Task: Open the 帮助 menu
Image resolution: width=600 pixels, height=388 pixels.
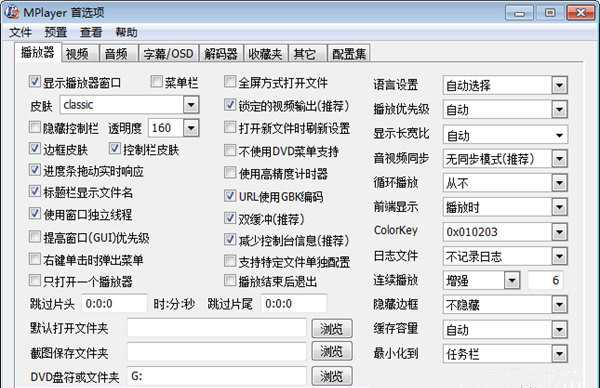Action: 126,32
